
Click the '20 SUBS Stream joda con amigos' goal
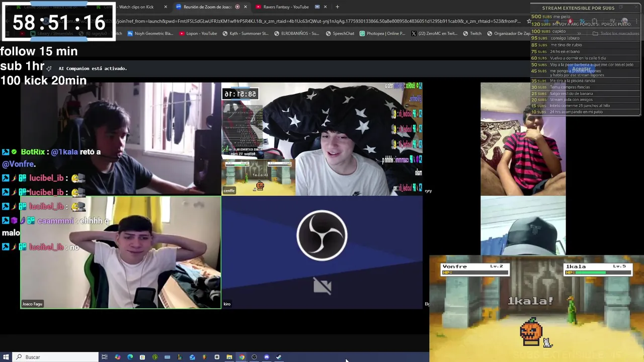point(562,100)
